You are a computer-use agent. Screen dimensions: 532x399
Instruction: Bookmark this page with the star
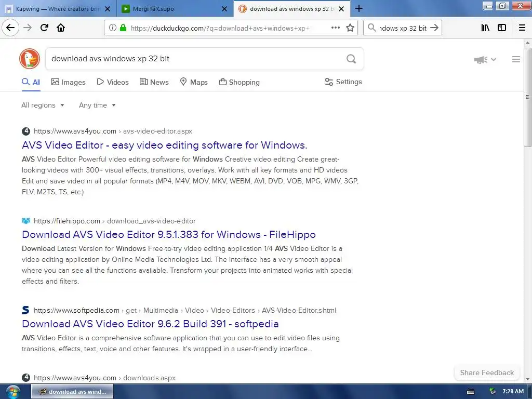tap(350, 28)
